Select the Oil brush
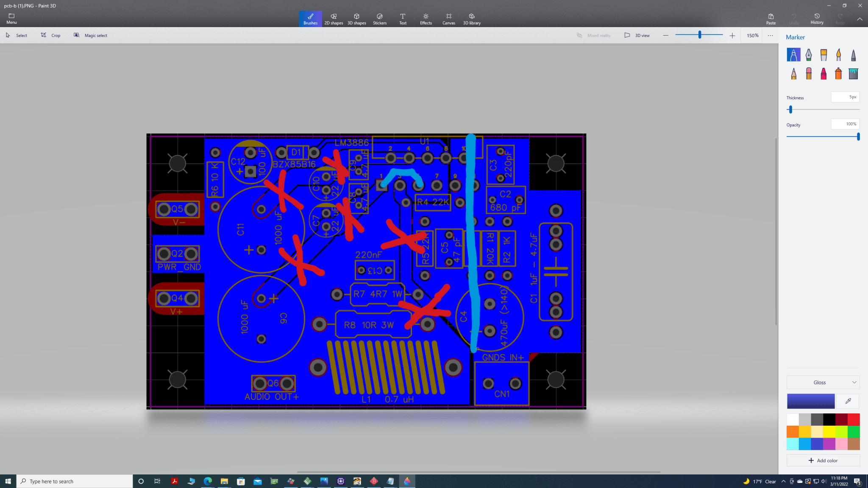This screenshot has width=868, height=488. 823,55
